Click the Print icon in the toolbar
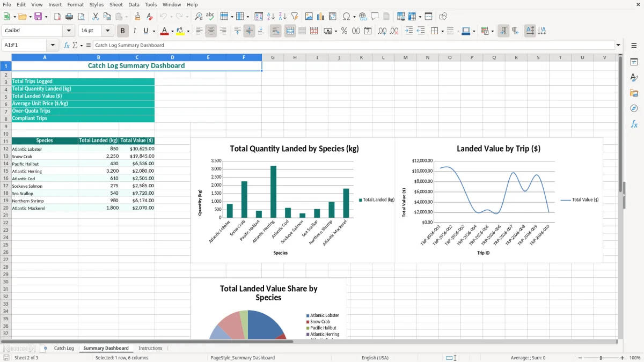644x362 pixels. [69, 17]
